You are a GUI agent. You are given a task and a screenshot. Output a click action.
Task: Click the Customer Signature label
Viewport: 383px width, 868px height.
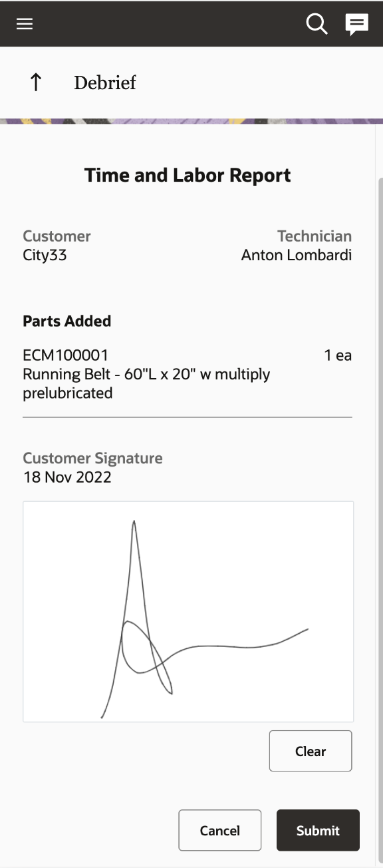tap(92, 458)
